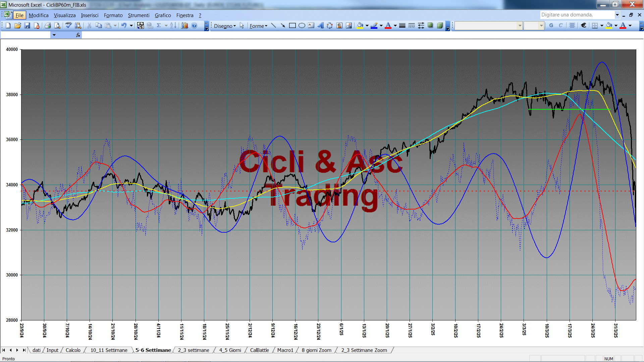Select the Line drawing tool
644x362 pixels.
[x=273, y=25]
